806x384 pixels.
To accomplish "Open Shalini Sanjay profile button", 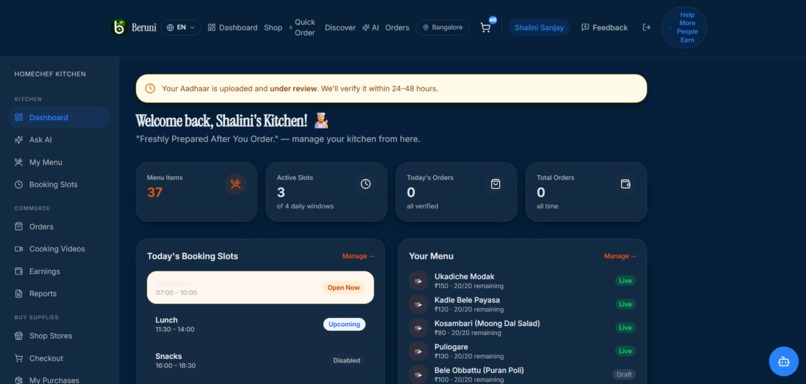I will tap(539, 27).
